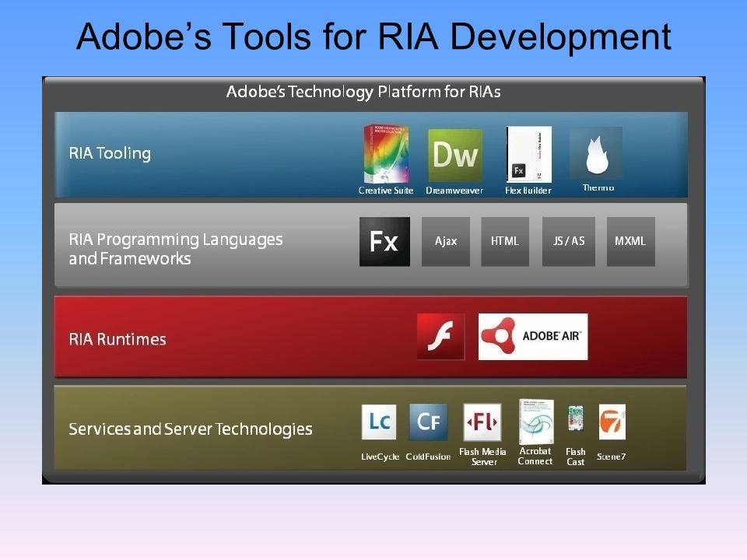Screen dimensions: 747x560
Task: Click the 'Thermo' caption
Action: click(x=598, y=187)
